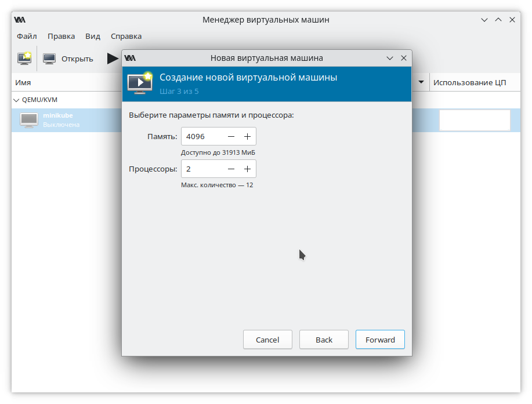This screenshot has width=532, height=404.
Task: Minimize the new virtual machine dialog
Action: click(x=389, y=58)
